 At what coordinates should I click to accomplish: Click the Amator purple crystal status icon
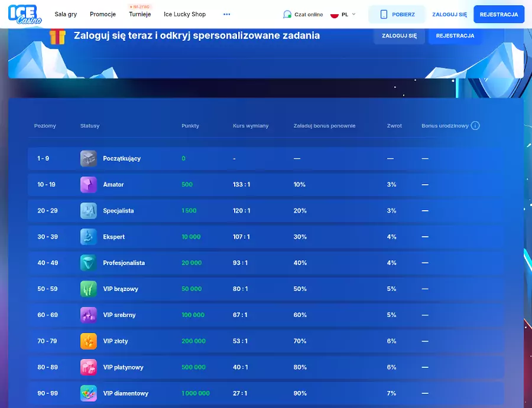(88, 185)
